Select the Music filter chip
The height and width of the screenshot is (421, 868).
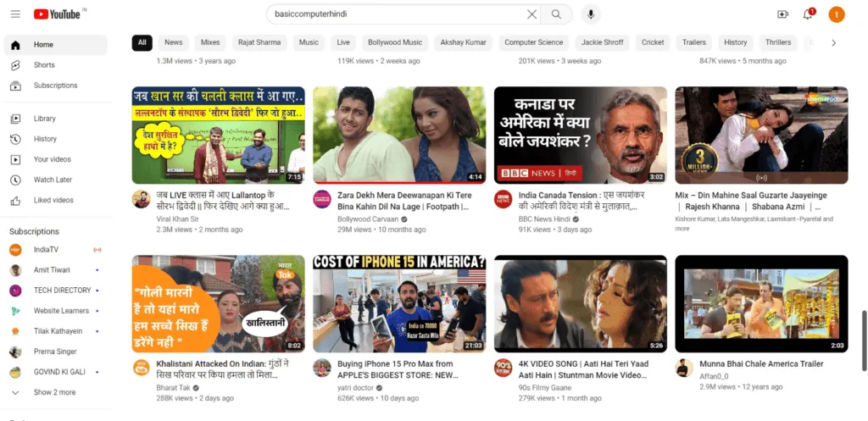pyautogui.click(x=309, y=42)
